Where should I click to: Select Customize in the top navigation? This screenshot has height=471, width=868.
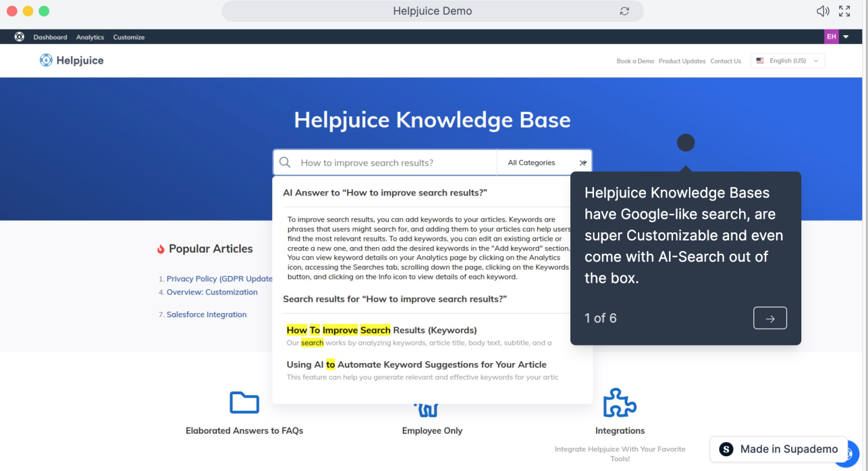point(129,37)
